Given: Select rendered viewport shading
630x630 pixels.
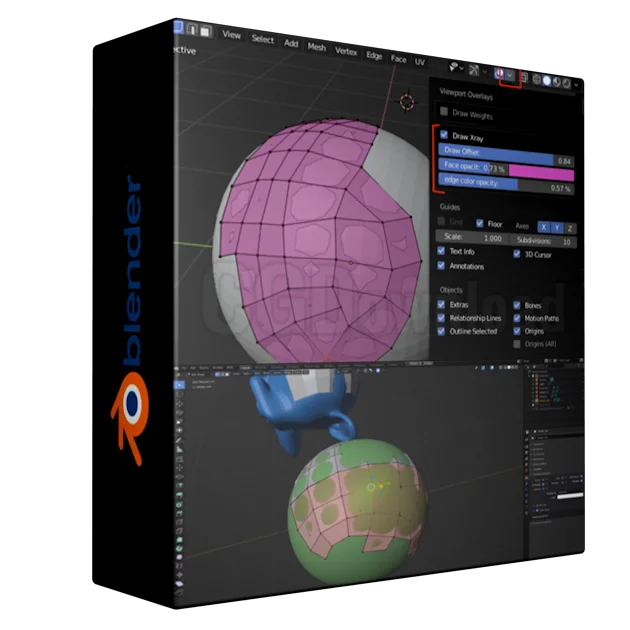Looking at the screenshot, I should (567, 83).
